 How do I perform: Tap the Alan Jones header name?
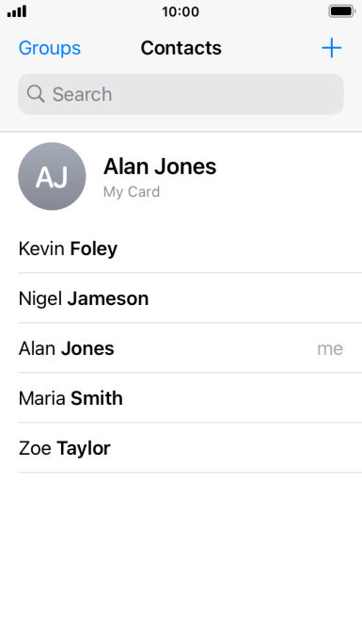(160, 167)
